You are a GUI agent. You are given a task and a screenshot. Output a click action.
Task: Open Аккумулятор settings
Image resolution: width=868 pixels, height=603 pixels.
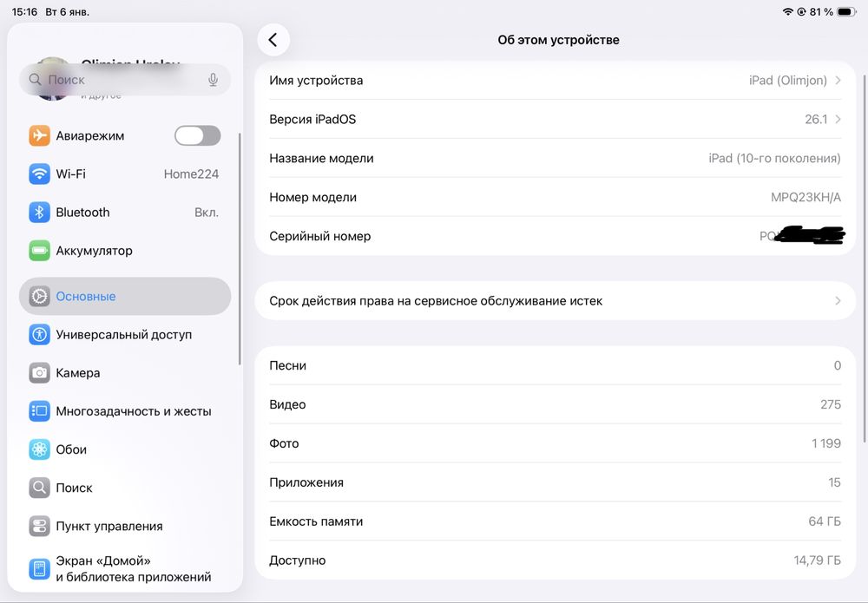124,251
